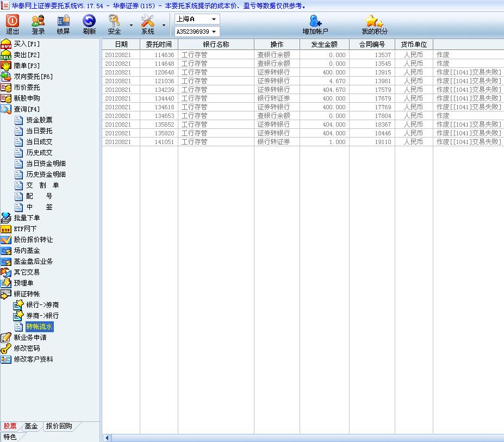Switch to the 报价回购 tab
504x442 pixels.
coord(59,426)
